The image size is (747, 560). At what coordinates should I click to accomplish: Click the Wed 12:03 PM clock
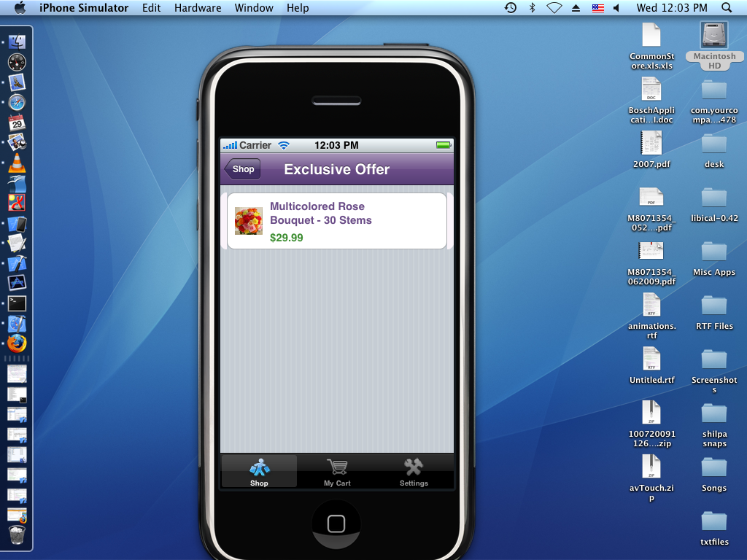tap(672, 7)
